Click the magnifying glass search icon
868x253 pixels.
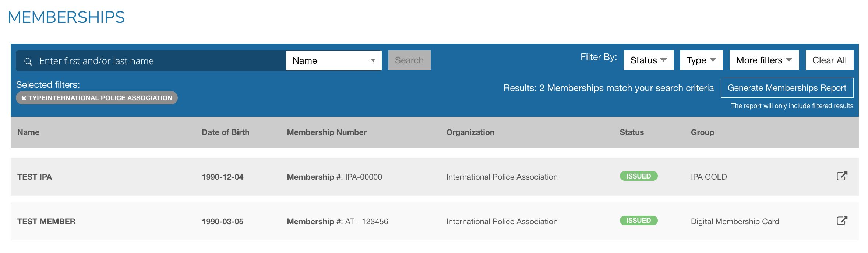click(28, 61)
